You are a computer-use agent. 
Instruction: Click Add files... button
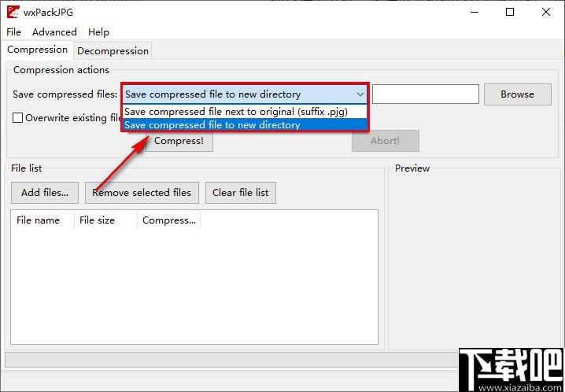point(45,193)
